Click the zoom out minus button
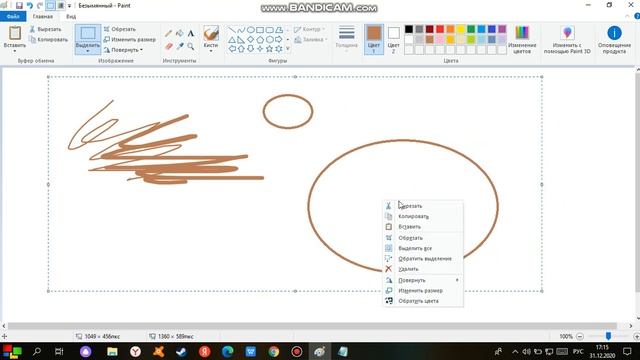The height and width of the screenshot is (360, 640). 580,336
